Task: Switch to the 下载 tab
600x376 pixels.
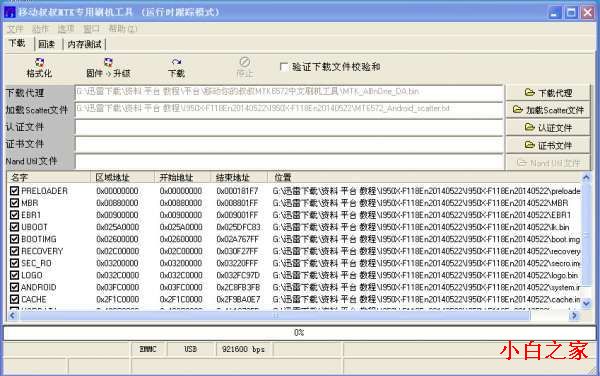Action: pyautogui.click(x=17, y=43)
